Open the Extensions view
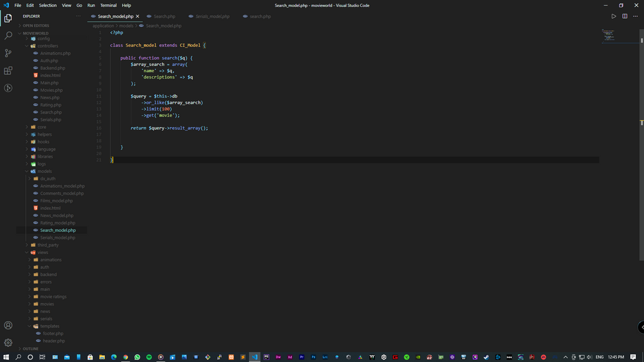 [x=8, y=70]
